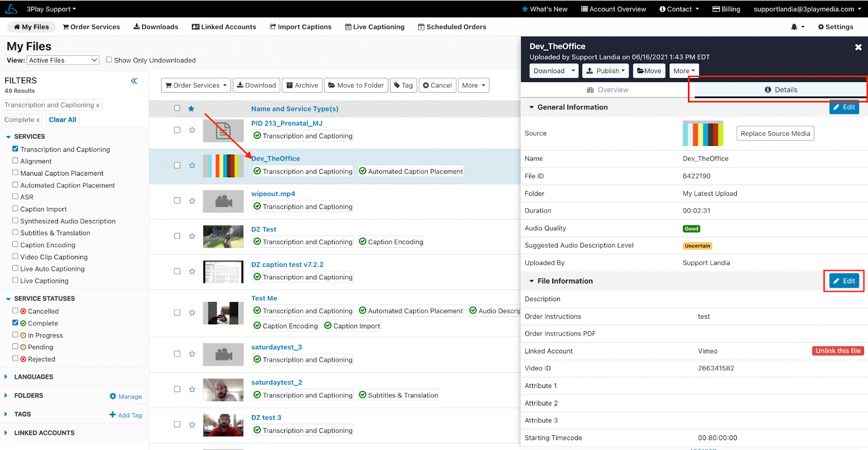Click the favorites star column header
The image size is (868, 450).
(x=192, y=108)
